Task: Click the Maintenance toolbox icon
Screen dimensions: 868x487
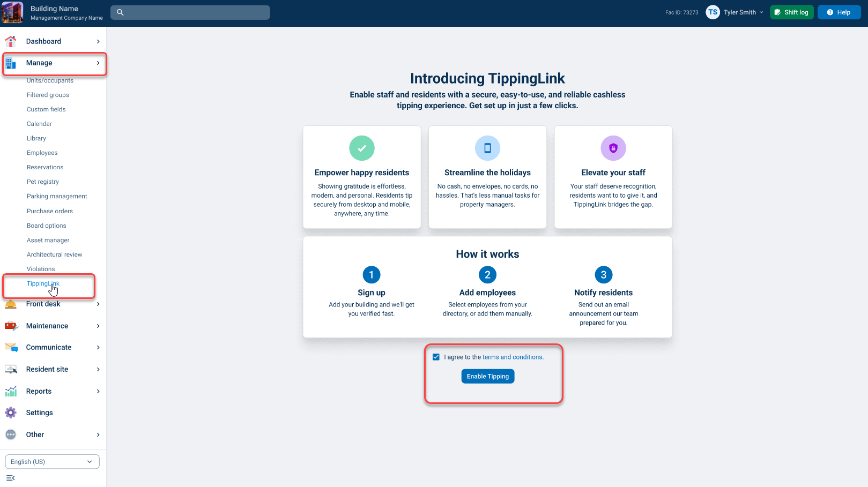Action: point(11,326)
